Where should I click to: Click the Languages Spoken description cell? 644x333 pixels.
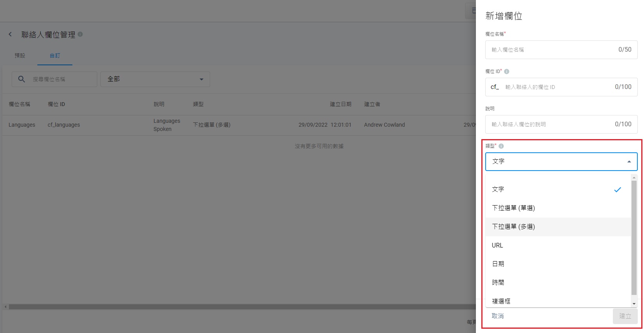coord(167,125)
